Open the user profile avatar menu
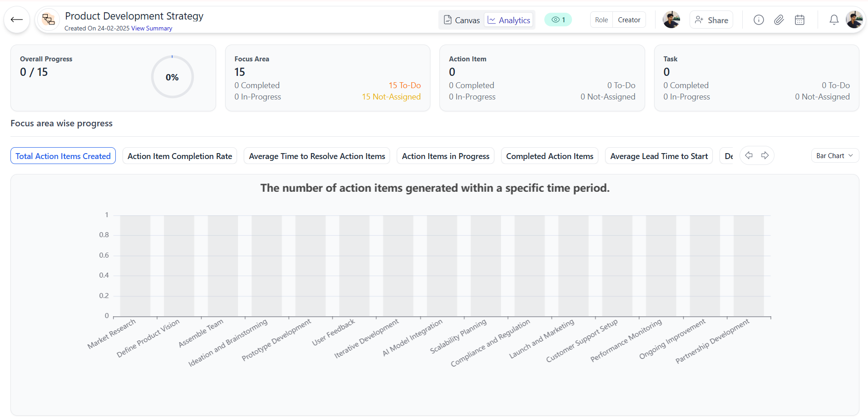This screenshot has height=418, width=868. pyautogui.click(x=854, y=20)
